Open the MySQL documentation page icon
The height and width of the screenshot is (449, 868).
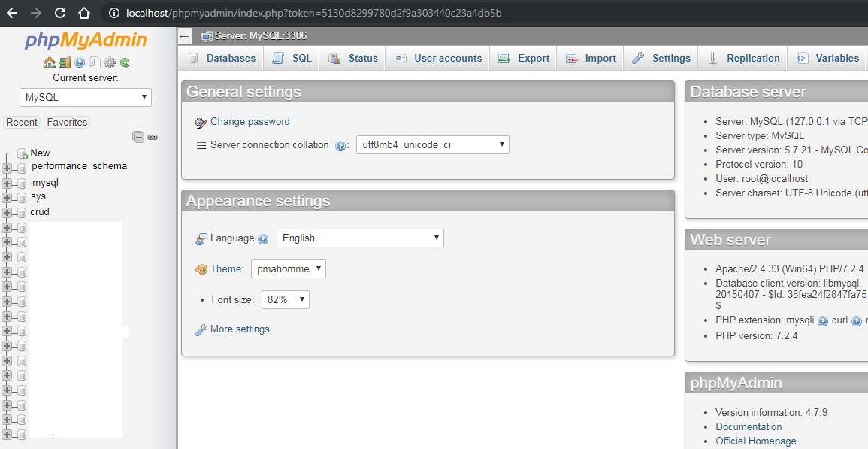click(93, 63)
